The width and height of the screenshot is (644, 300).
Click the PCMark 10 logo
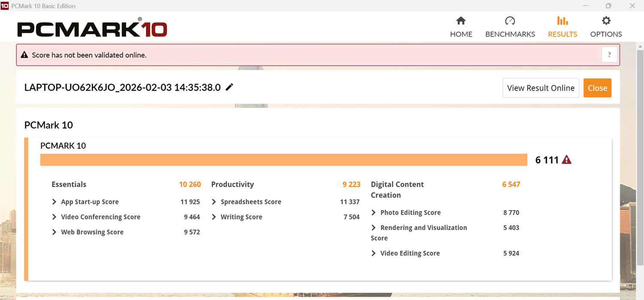pos(92,28)
